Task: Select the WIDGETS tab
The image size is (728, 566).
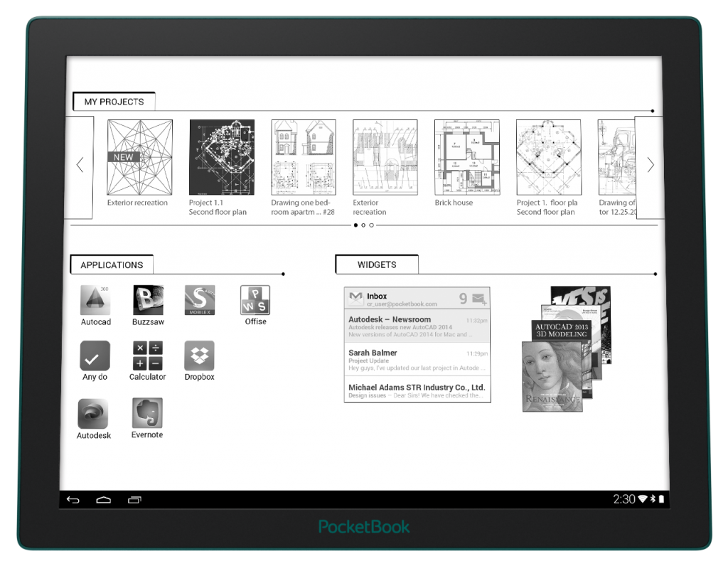Action: [377, 265]
